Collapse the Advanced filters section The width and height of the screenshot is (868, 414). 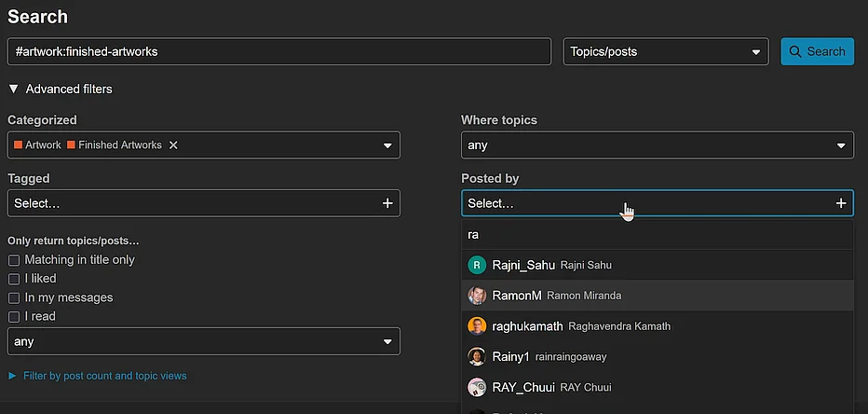(14, 90)
